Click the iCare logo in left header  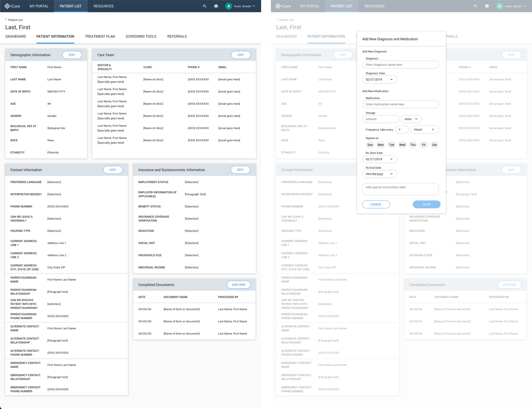point(12,6)
